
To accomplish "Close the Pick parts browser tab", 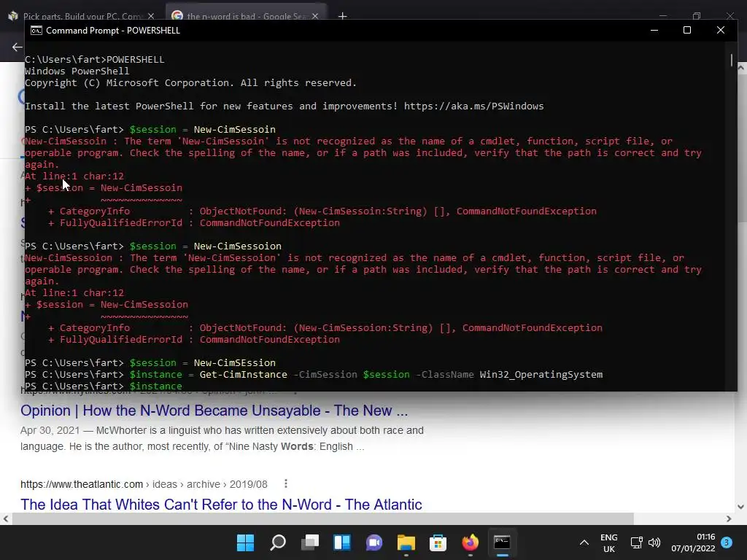I will pyautogui.click(x=151, y=16).
